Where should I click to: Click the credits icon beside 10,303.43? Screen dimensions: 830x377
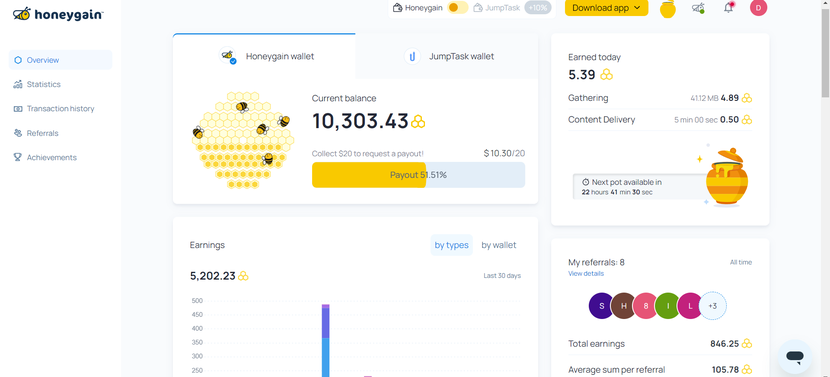[x=418, y=122]
